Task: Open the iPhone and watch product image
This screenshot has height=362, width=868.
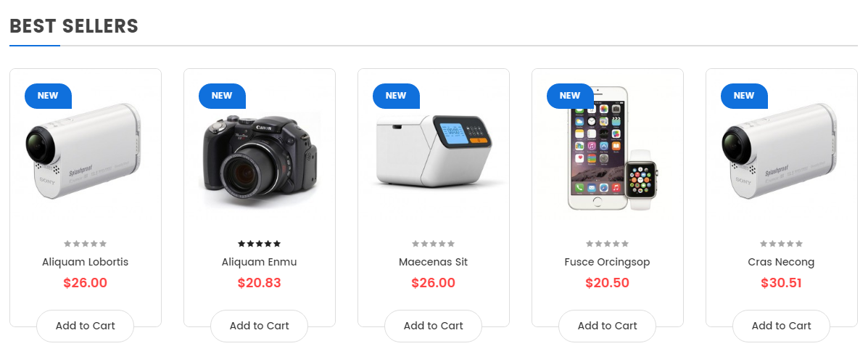Action: point(612,148)
